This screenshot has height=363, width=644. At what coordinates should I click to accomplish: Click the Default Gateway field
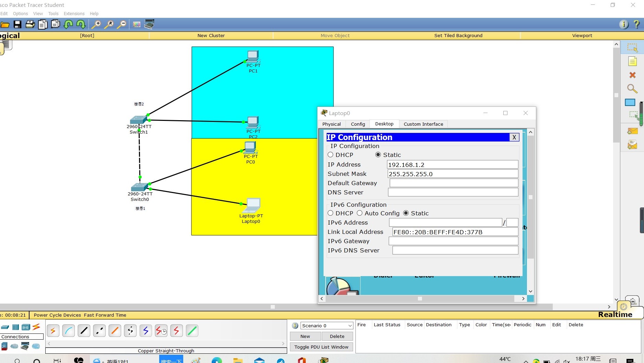pos(454,183)
